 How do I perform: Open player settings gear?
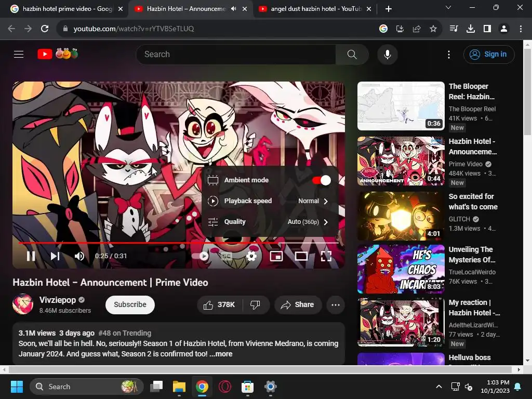[x=251, y=256]
